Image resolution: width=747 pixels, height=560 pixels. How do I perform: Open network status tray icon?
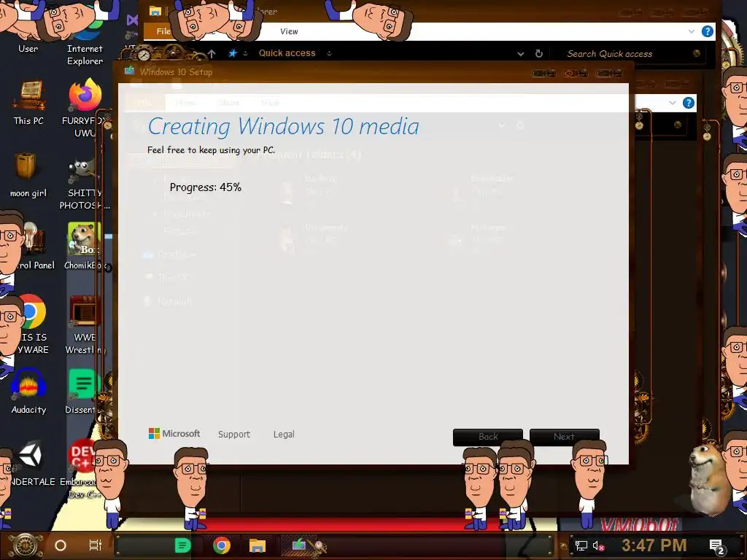(581, 545)
